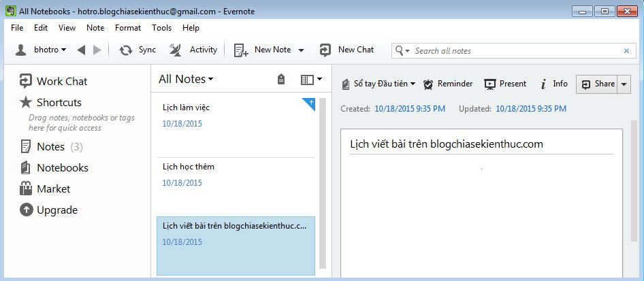The image size is (644, 281).
Task: Create a note via New Note label
Action: tap(272, 50)
